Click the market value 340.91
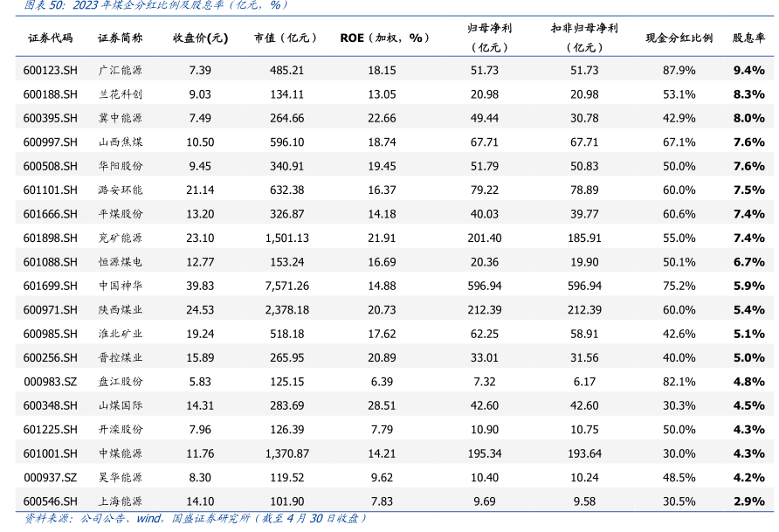 pos(286,166)
